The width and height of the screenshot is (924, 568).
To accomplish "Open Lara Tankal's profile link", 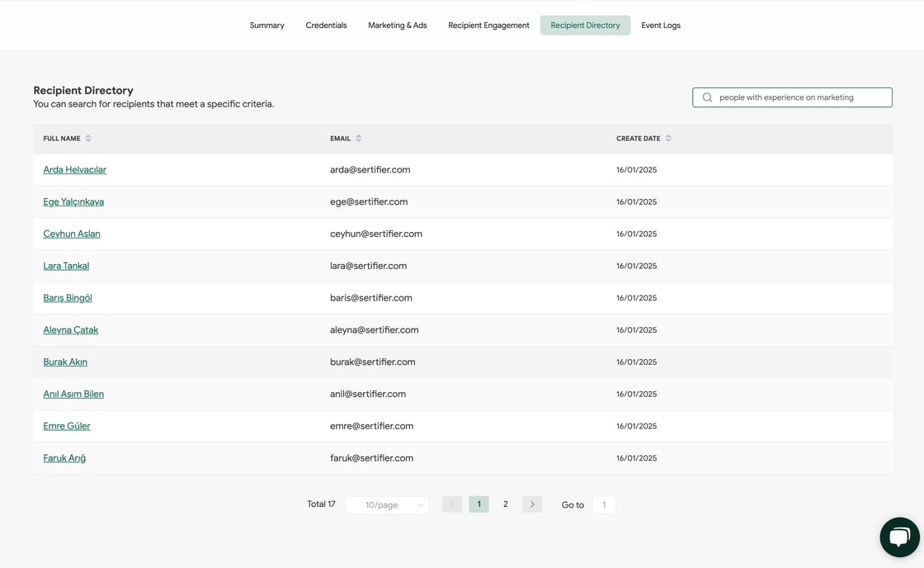I will (x=66, y=266).
